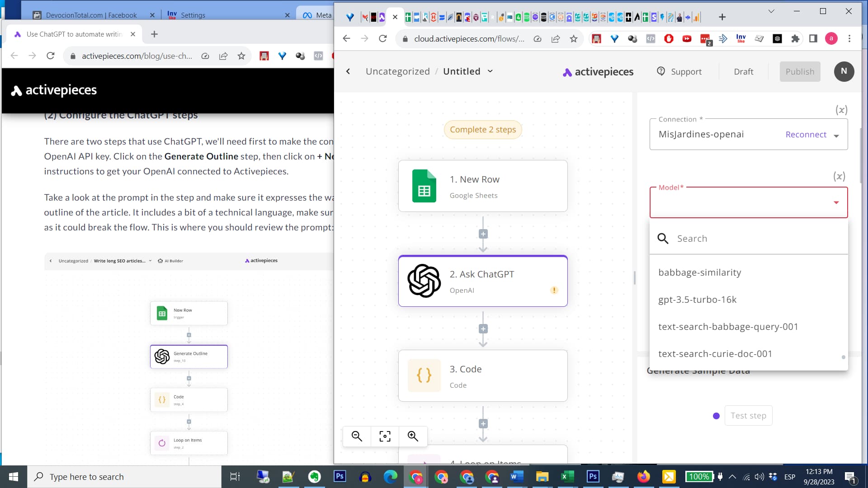Select the 1. New Row step card
This screenshot has height=488, width=868.
[x=483, y=186]
